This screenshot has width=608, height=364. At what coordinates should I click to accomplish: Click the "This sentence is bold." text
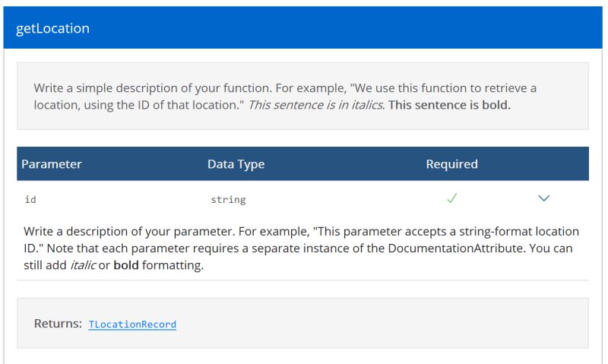tap(449, 105)
